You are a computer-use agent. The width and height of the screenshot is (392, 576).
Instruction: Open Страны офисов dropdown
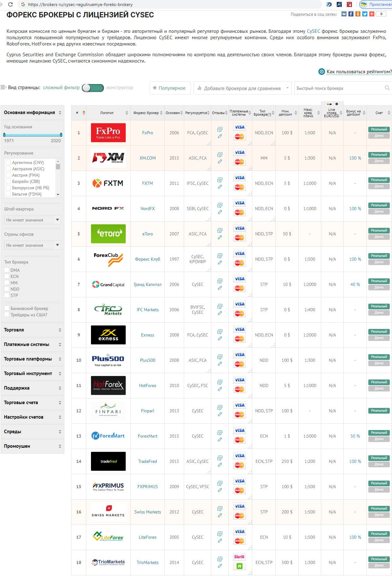tap(33, 245)
